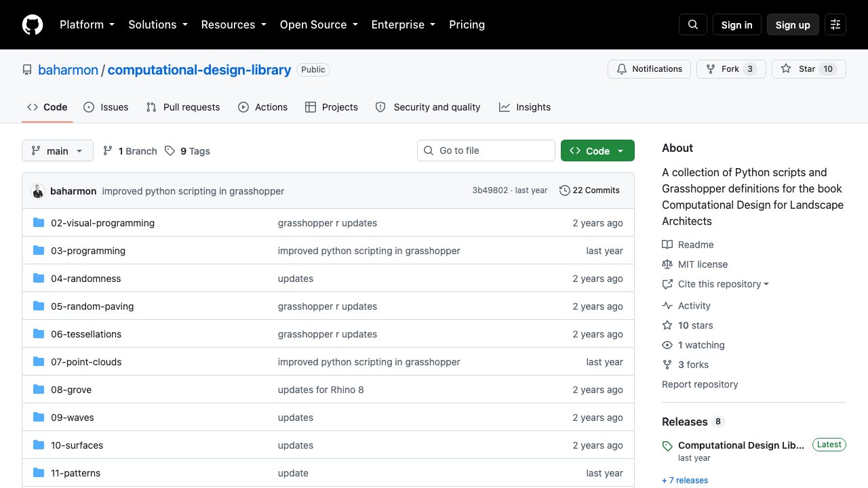Click the tag icon beside latest release
The width and height of the screenshot is (868, 488).
[x=667, y=446]
